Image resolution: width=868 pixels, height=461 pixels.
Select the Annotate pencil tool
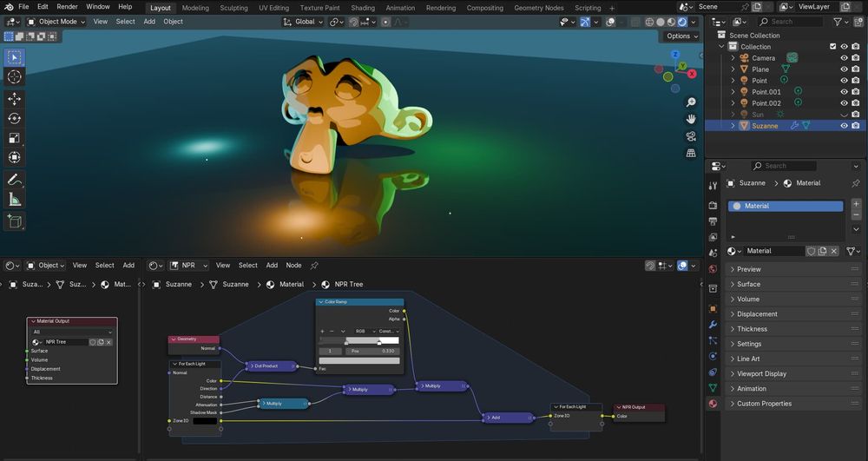[15, 180]
